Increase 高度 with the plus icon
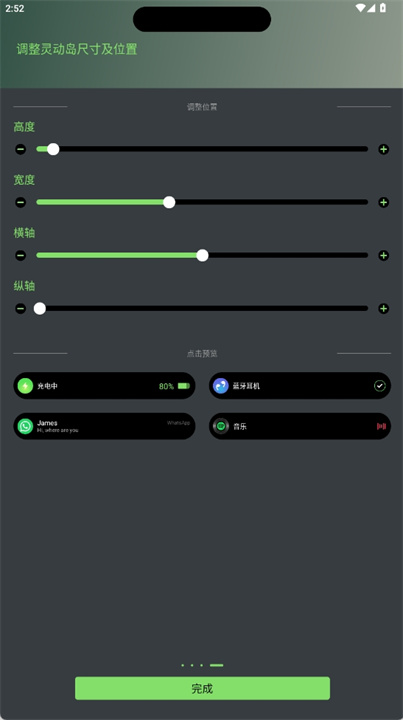Image resolution: width=403 pixels, height=720 pixels. (x=384, y=149)
